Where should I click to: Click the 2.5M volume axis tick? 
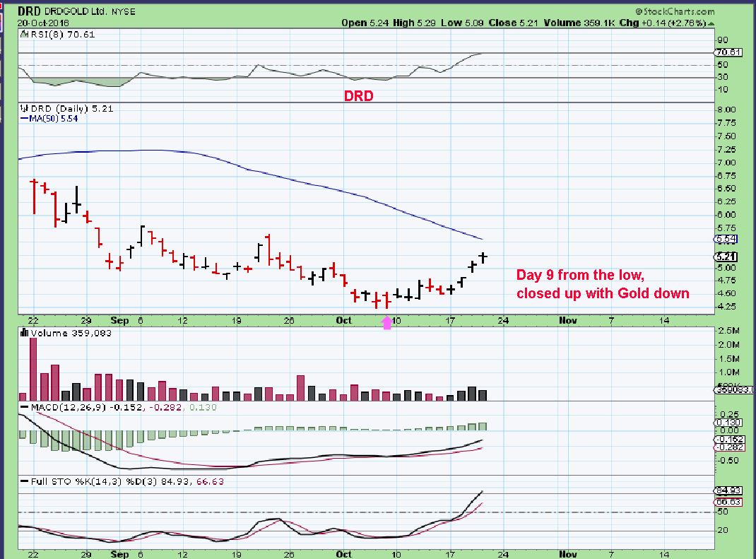tap(729, 331)
